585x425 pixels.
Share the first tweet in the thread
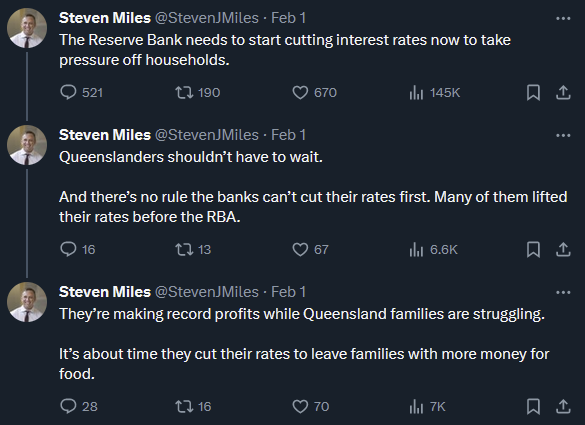pyautogui.click(x=563, y=92)
